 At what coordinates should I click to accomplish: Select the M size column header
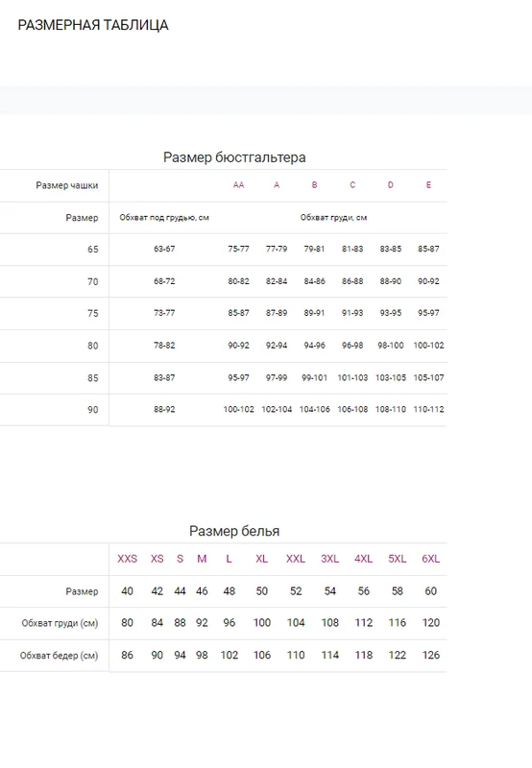(202, 559)
